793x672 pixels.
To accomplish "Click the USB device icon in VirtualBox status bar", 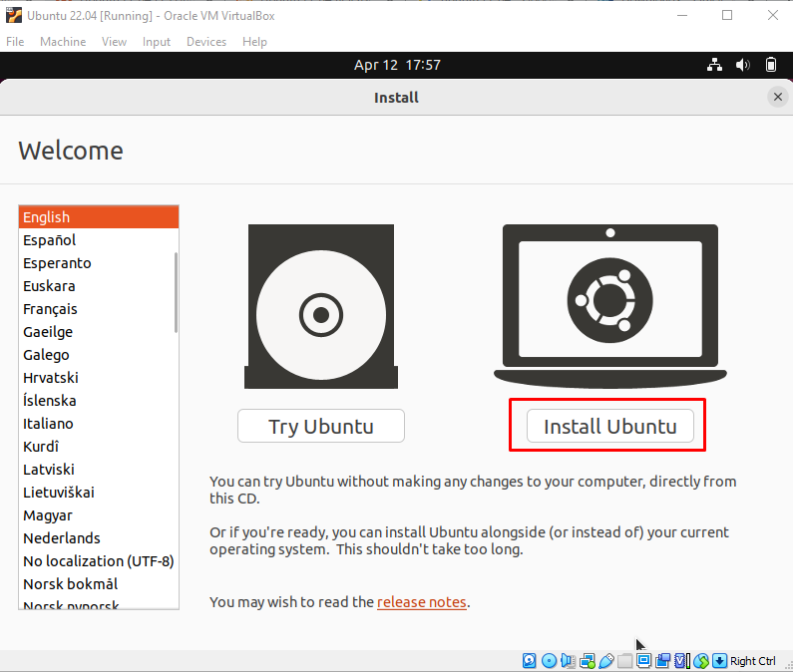I will point(606,660).
